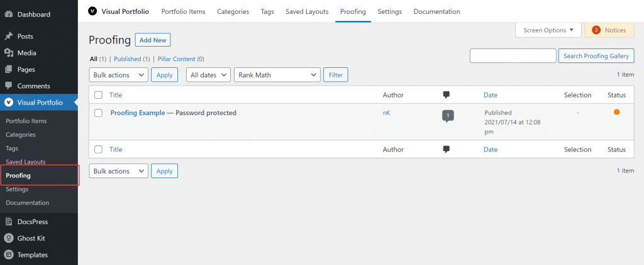This screenshot has height=265, width=644.
Task: Sort by Title in table footer
Action: 116,150
